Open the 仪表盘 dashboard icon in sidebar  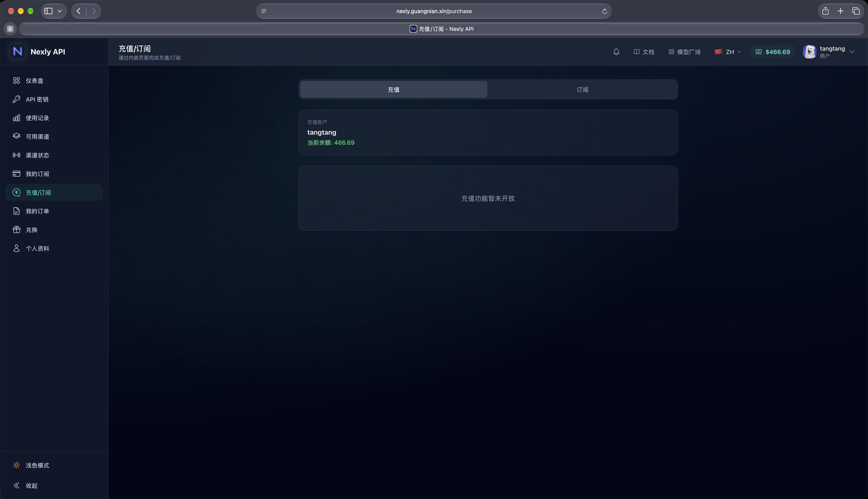[x=17, y=80]
